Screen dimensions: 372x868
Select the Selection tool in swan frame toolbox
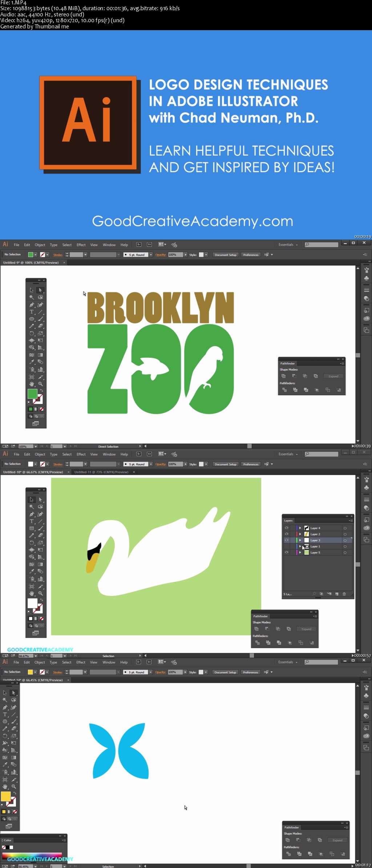coord(32,500)
